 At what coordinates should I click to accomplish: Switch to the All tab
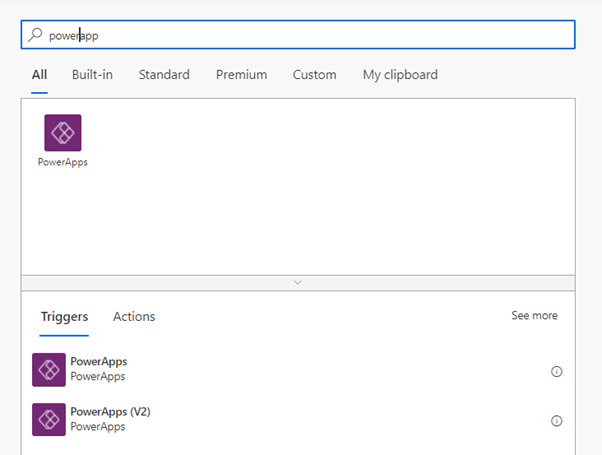(x=40, y=74)
